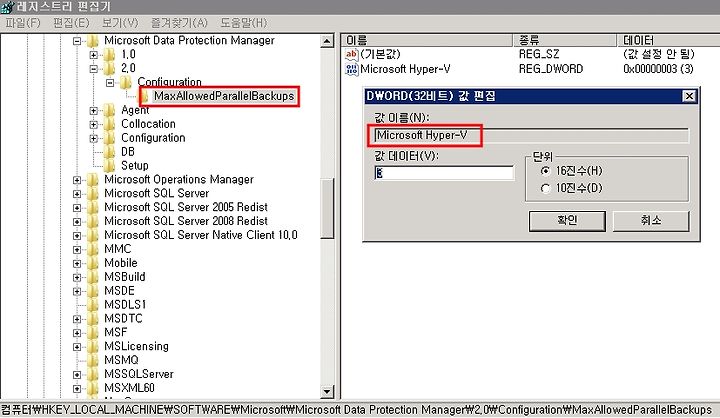Screen dimensions: 720x418
Task: Click the 값 이름(N) field showing Microsoft Hyper-V
Action: click(531, 136)
